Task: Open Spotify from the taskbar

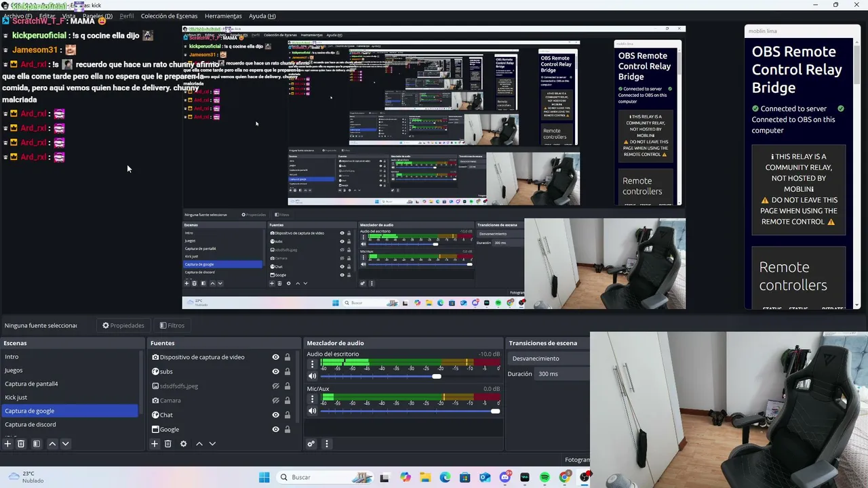Action: [545, 477]
